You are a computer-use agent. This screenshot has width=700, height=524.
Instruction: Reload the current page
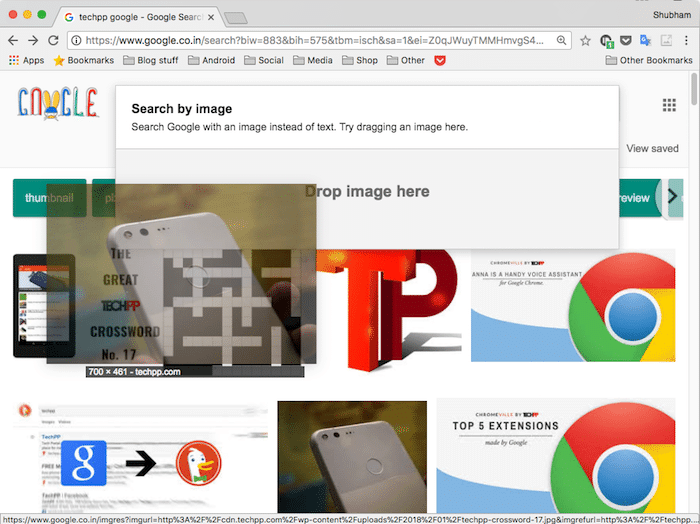tap(53, 41)
